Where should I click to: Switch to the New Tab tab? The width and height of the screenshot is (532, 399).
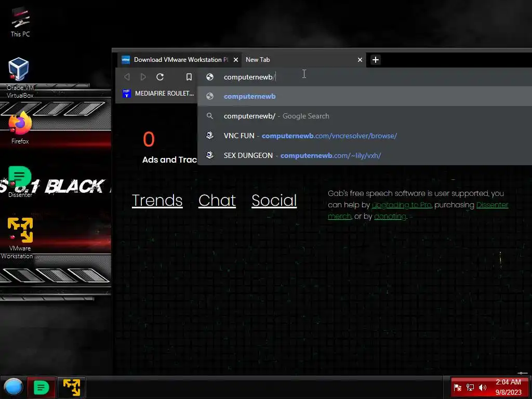[x=303, y=60]
